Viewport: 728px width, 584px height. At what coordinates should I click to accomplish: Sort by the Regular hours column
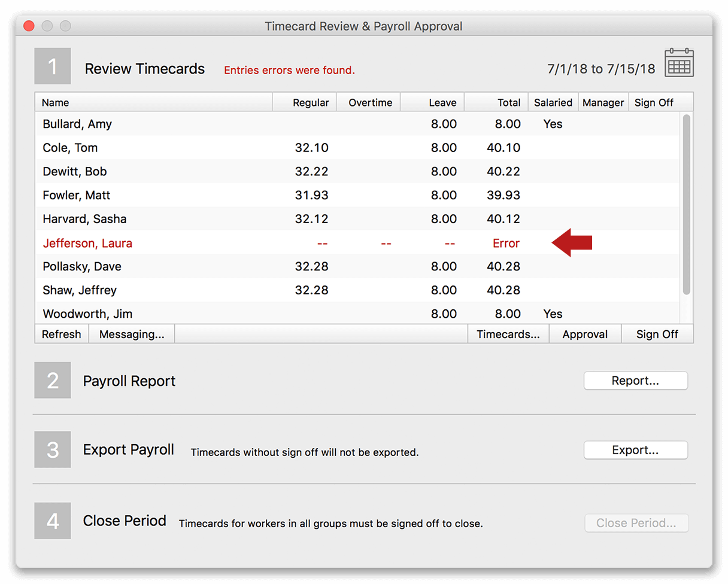[311, 102]
